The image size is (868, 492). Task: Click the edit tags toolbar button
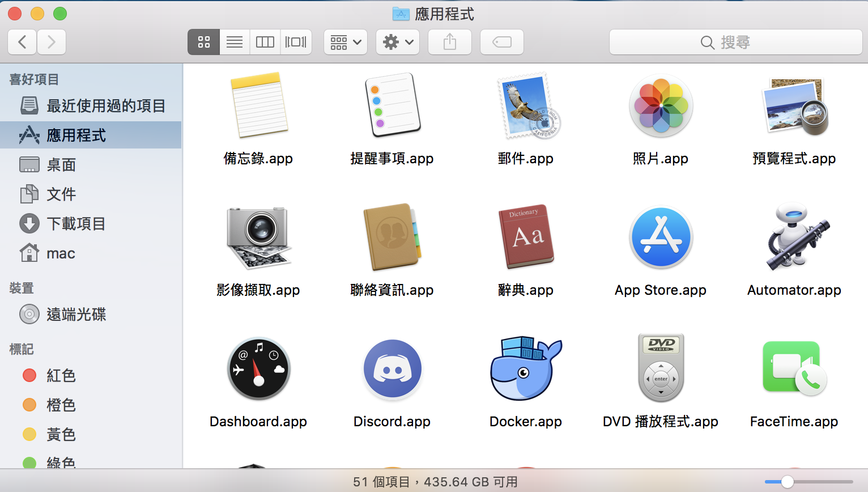(502, 42)
